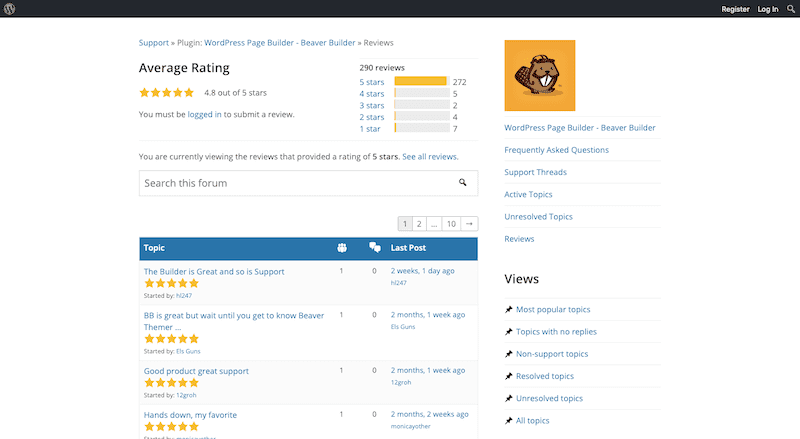Open Topics with no replies view

pyautogui.click(x=556, y=332)
